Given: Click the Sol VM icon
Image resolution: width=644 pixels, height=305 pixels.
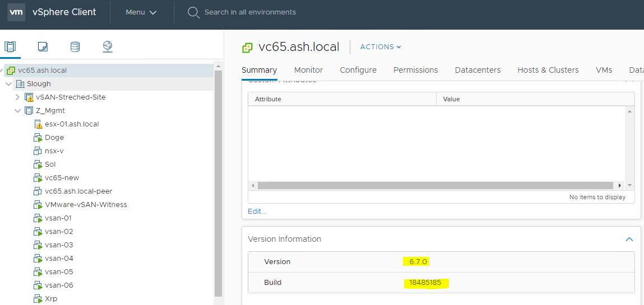Looking at the screenshot, I should coord(38,165).
